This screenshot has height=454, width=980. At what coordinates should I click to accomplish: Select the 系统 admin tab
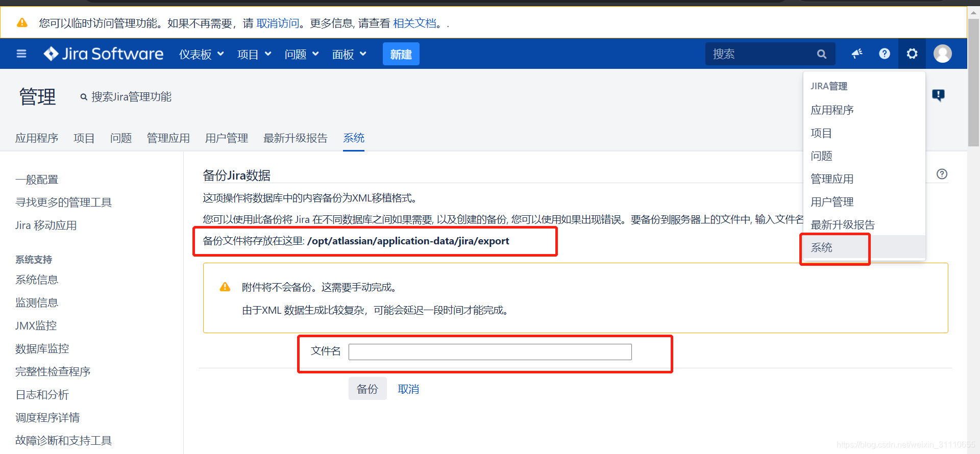[354, 138]
